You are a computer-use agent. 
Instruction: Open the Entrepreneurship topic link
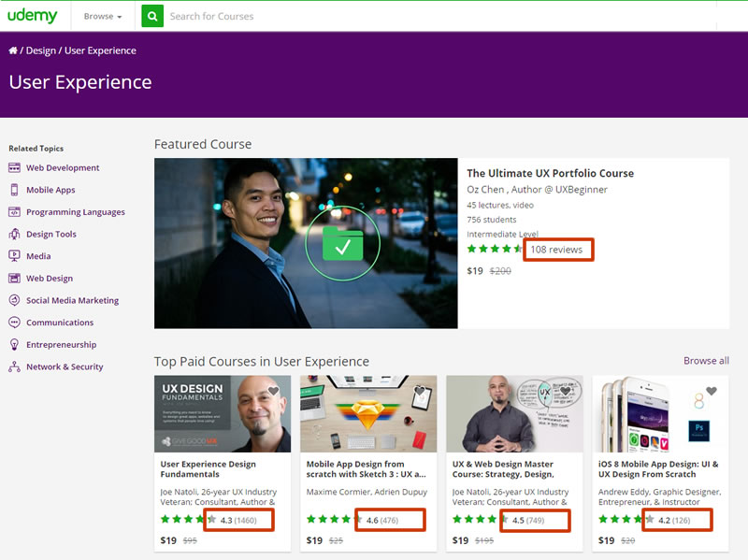tap(61, 344)
